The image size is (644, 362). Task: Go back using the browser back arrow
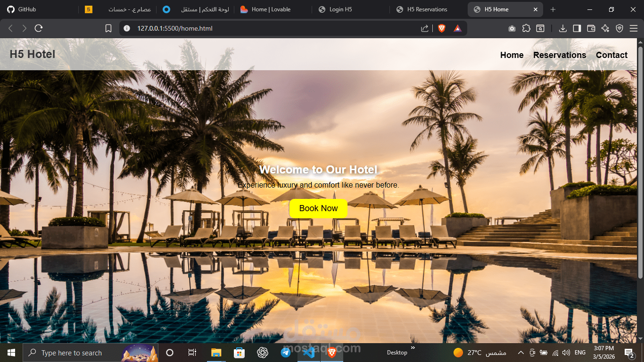[x=10, y=28]
